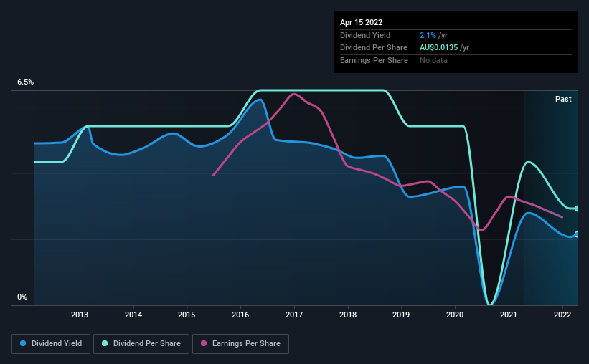
Task: Click the 2.1% Dividend Yield tooltip value
Action: point(428,35)
